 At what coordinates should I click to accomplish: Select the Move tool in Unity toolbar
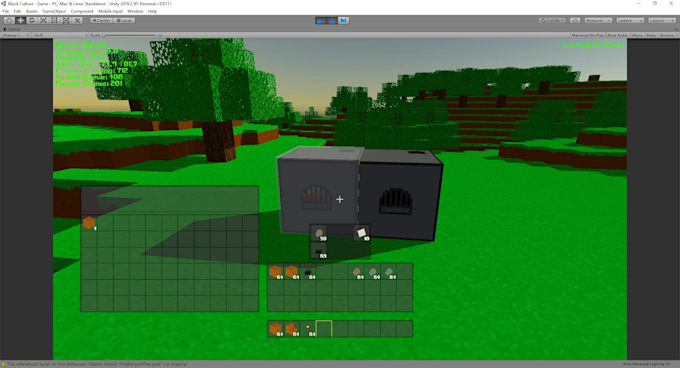20,20
